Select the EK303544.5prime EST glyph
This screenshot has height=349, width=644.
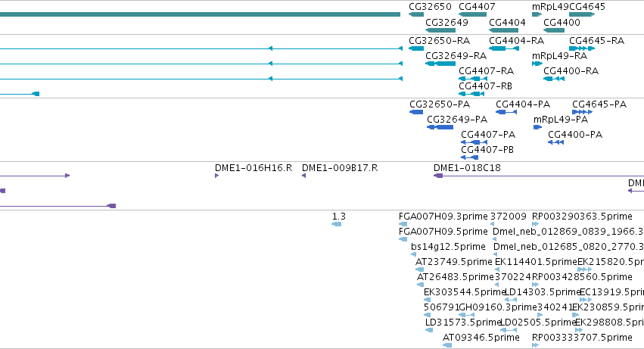point(427,300)
